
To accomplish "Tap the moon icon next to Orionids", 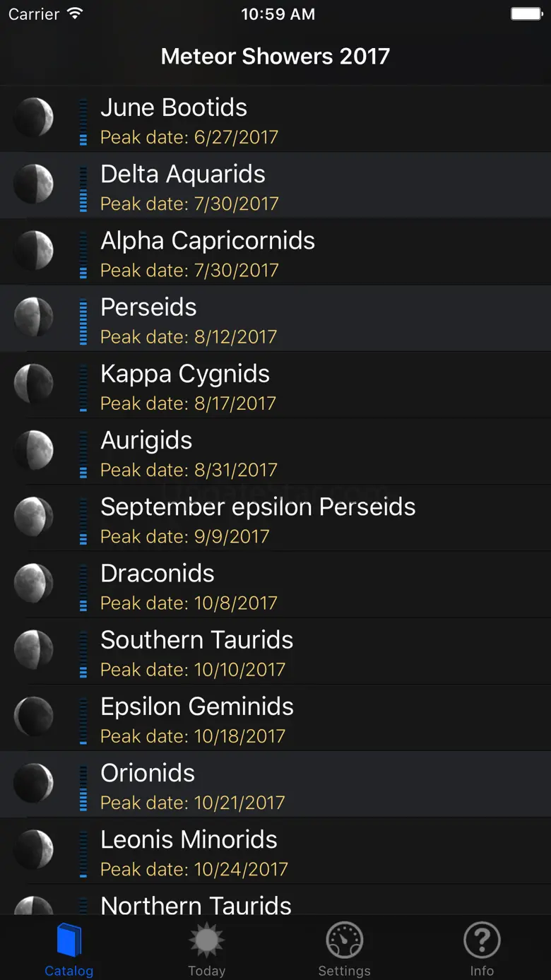I will [x=34, y=784].
